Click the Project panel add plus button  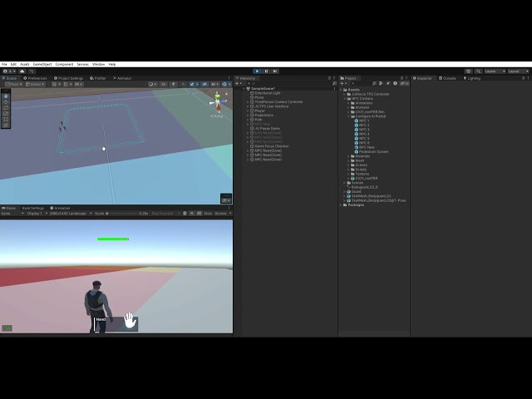(x=343, y=83)
